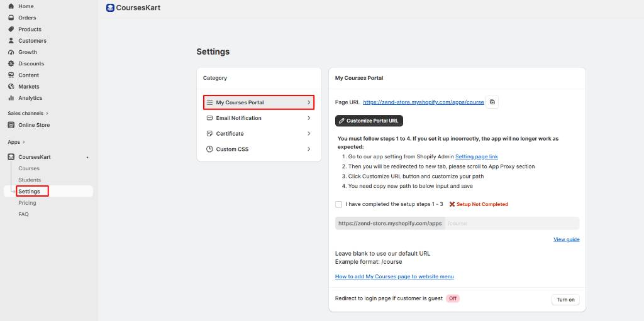Click chevron on Certificate row
The width and height of the screenshot is (644, 321).
click(309, 133)
